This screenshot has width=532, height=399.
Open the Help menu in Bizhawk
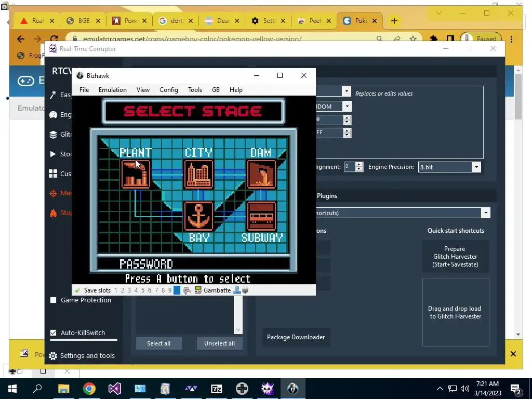tap(236, 90)
